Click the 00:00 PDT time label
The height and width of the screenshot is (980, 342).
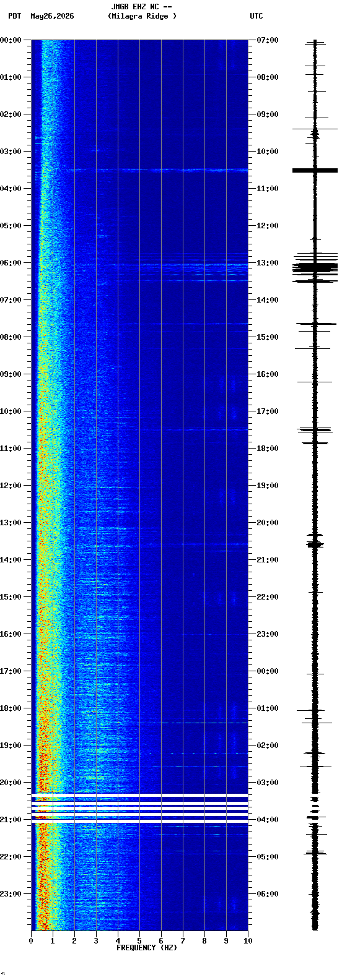pos(11,40)
